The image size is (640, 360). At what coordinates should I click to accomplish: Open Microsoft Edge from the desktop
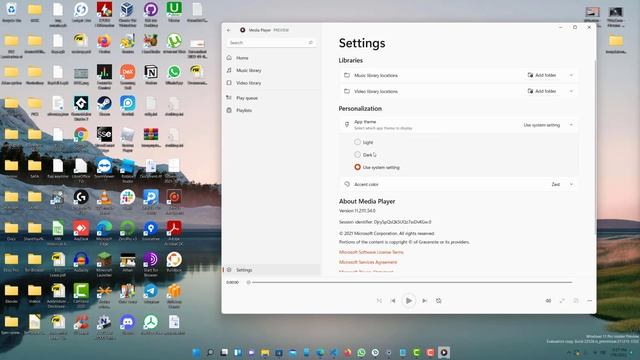click(x=104, y=232)
